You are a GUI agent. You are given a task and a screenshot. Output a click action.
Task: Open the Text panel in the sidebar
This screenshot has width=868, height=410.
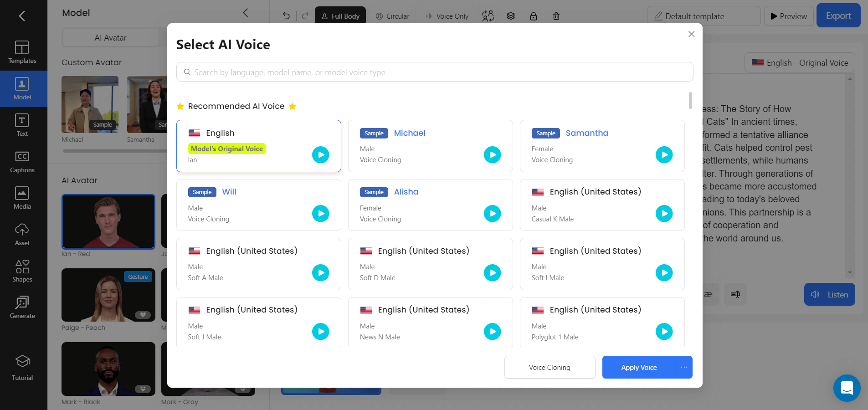coord(22,125)
